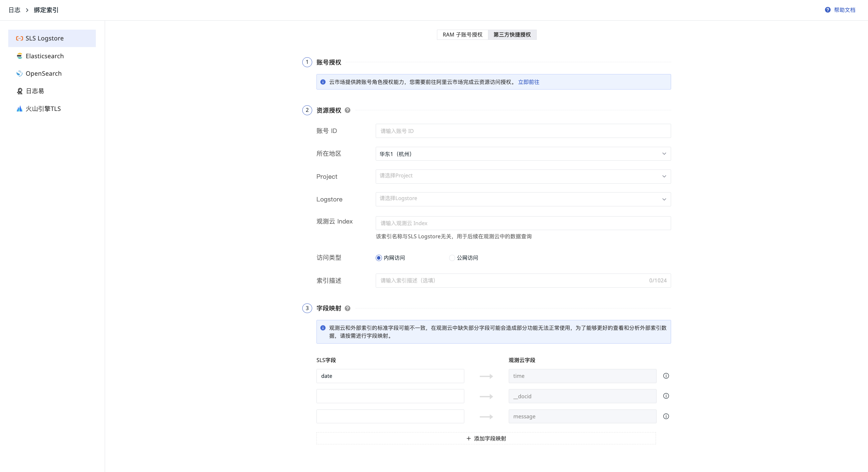
Task: Click the 立即前往 link
Action: [529, 82]
